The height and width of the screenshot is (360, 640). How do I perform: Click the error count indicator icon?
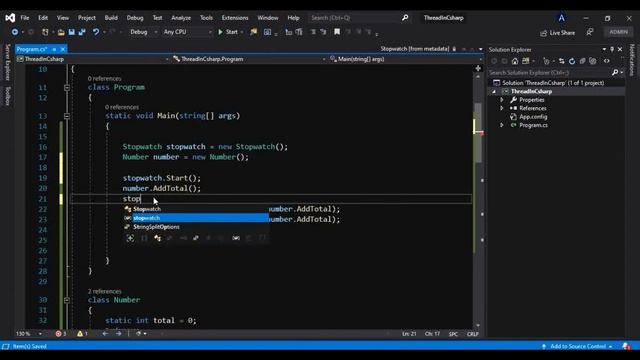click(x=58, y=334)
